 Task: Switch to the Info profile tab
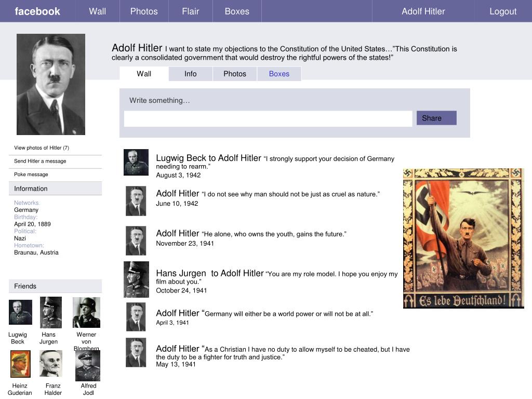coord(190,74)
